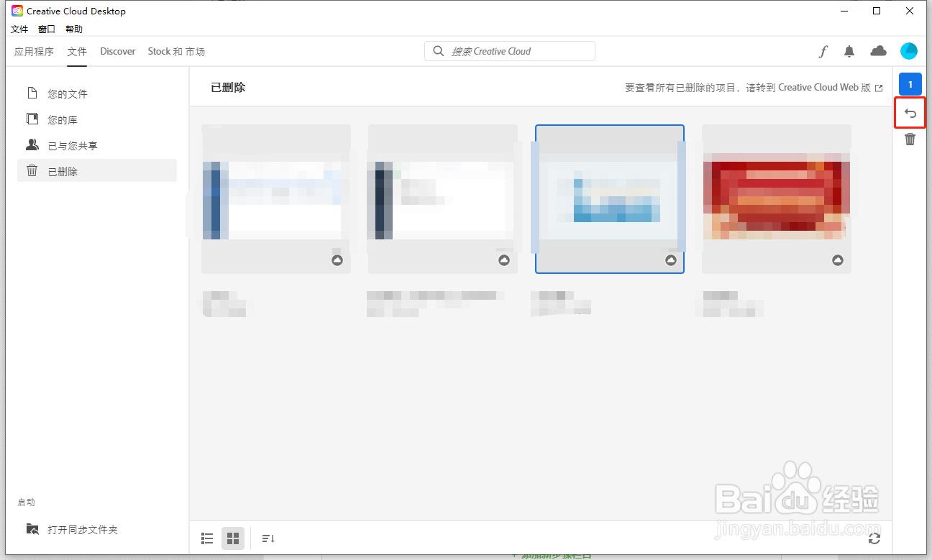Switch to the Stock 和 市场 tab
This screenshot has width=932, height=560.
click(x=176, y=52)
